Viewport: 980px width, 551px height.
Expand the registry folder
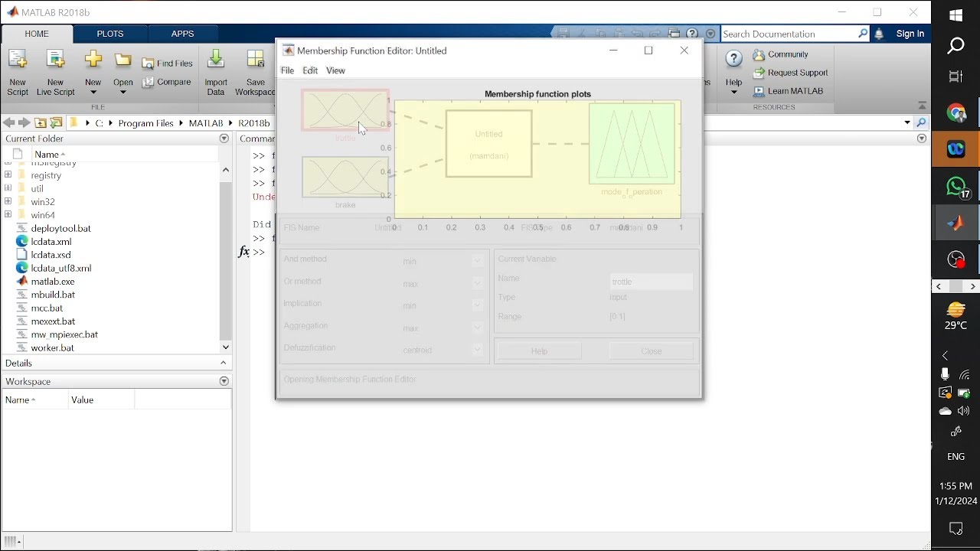click(x=8, y=175)
